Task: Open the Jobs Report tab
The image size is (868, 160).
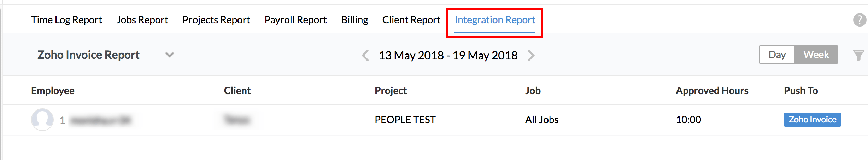Action: (x=142, y=20)
